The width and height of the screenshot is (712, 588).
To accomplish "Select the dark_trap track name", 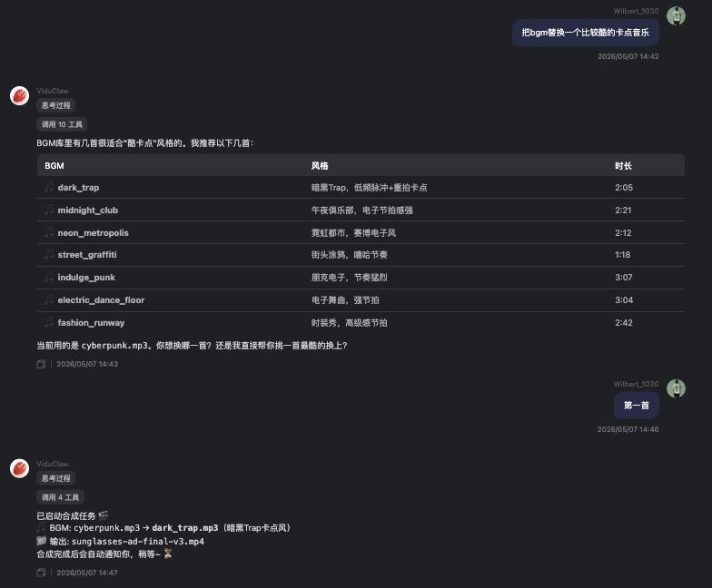I will [78, 187].
